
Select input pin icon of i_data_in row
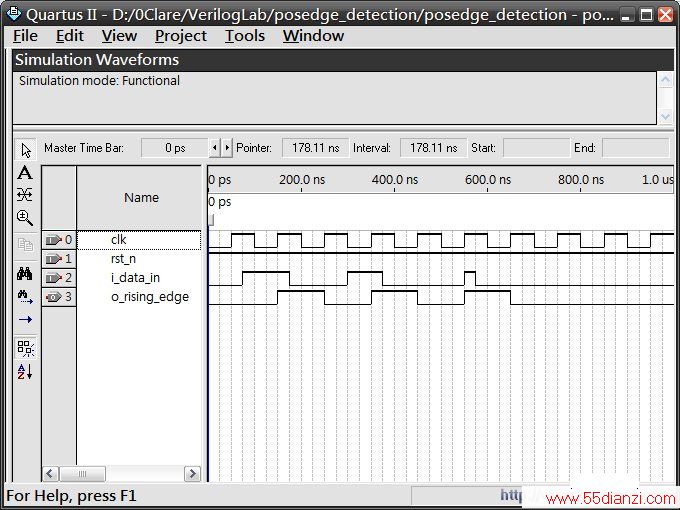click(54, 278)
